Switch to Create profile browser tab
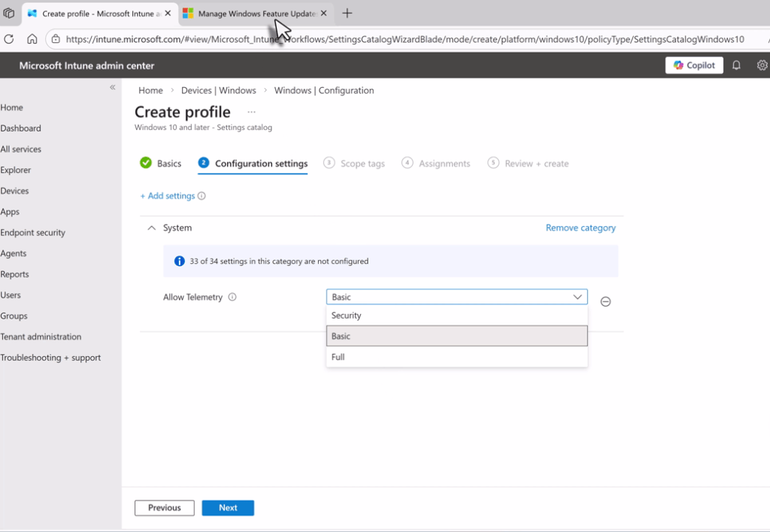Screen dimensions: 770x532 click(x=100, y=14)
